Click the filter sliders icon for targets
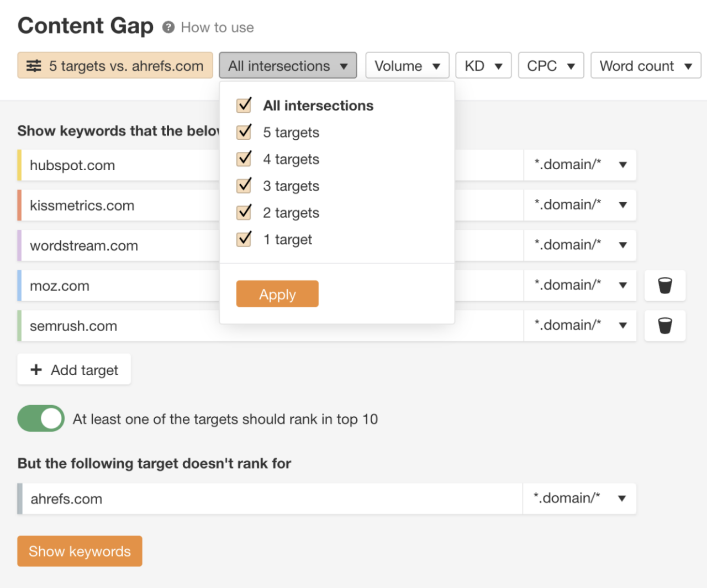The height and width of the screenshot is (588, 707). point(34,66)
